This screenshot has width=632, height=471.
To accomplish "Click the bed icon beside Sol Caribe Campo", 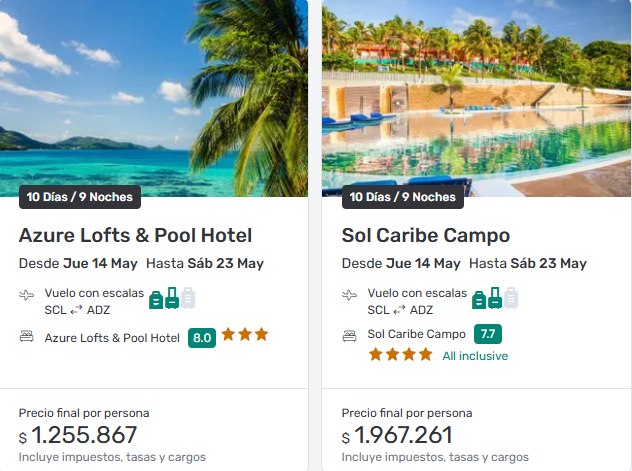I will click(350, 335).
